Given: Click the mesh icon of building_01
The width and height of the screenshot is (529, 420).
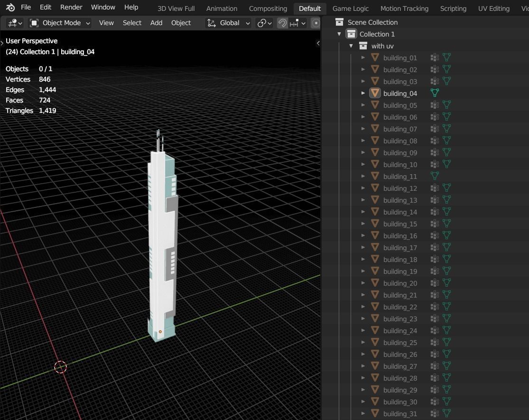Looking at the screenshot, I should (x=375, y=58).
